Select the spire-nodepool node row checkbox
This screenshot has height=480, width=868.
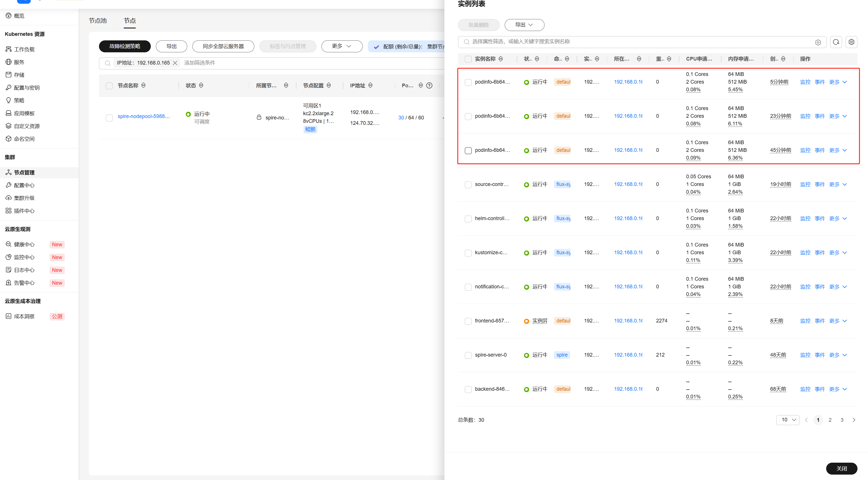109,118
